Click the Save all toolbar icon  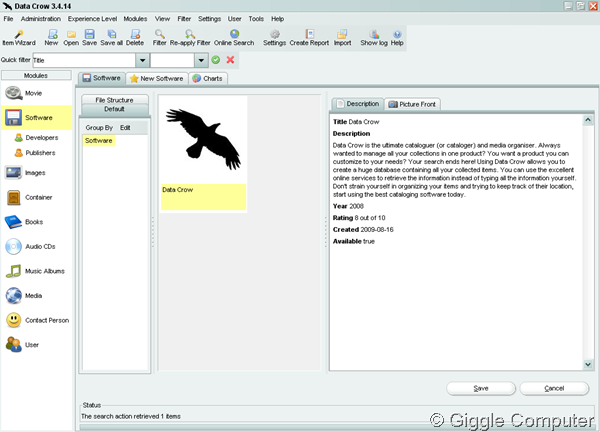pos(111,38)
